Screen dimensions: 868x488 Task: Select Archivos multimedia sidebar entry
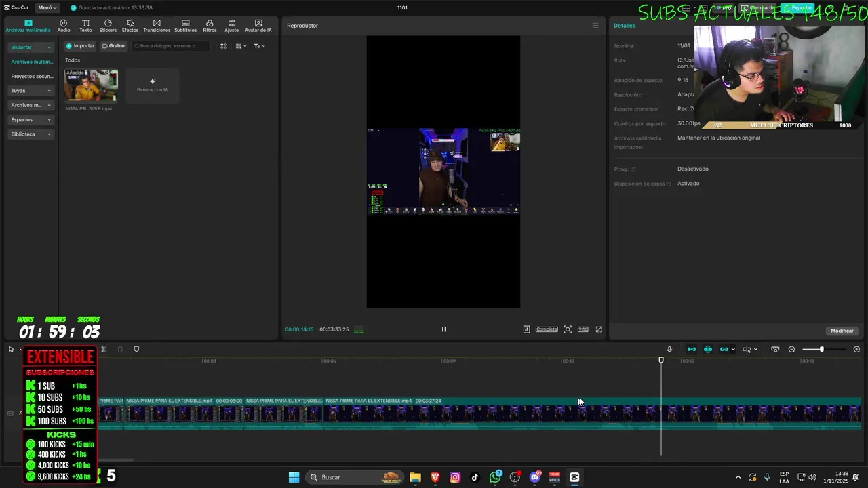[x=31, y=62]
